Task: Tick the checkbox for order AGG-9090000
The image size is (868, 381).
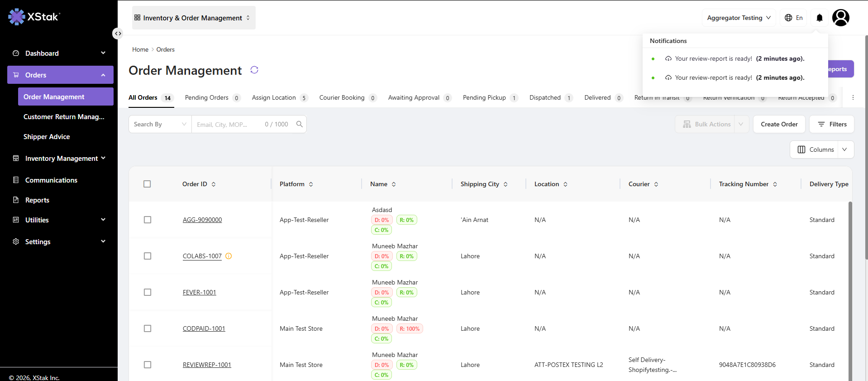Action: [148, 220]
